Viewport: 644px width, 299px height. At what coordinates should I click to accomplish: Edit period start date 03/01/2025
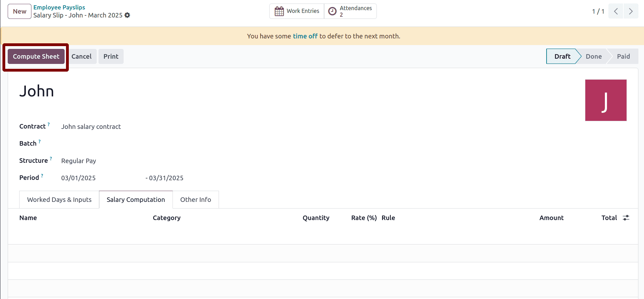point(78,178)
